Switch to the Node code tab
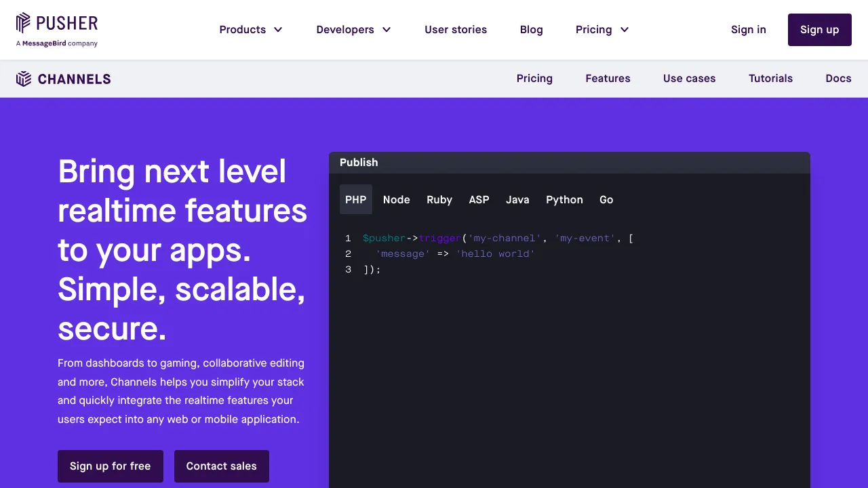 pyautogui.click(x=397, y=199)
